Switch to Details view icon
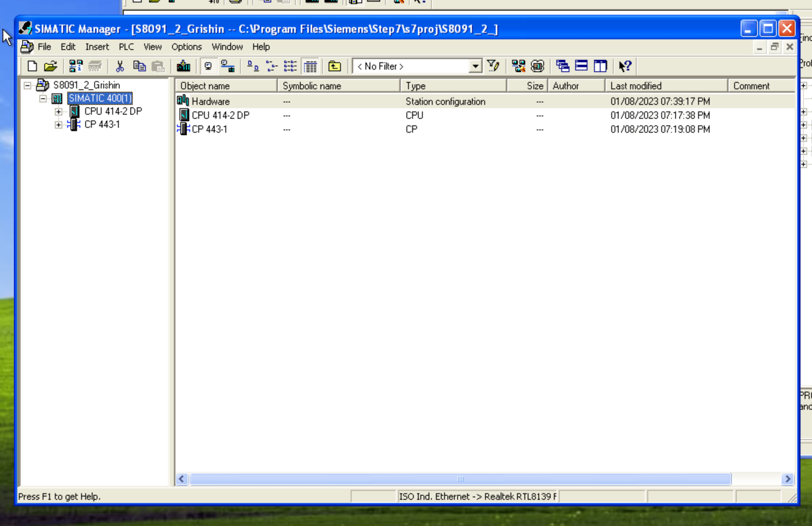The width and height of the screenshot is (812, 526). [x=310, y=66]
